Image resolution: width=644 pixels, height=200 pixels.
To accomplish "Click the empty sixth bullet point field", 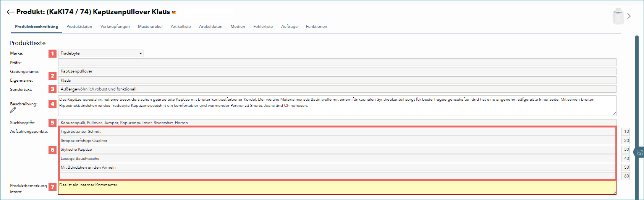I will [x=338, y=176].
